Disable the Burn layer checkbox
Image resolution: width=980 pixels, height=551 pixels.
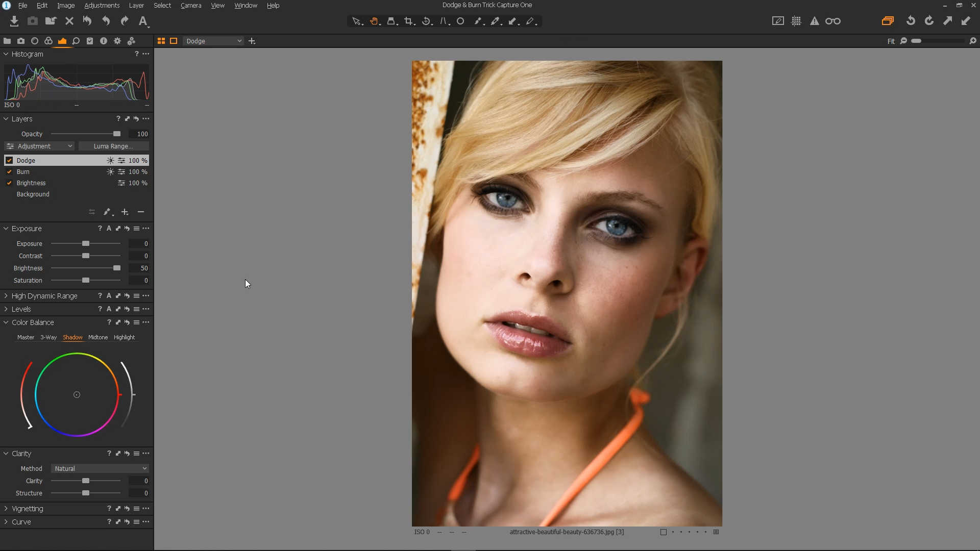click(x=9, y=172)
